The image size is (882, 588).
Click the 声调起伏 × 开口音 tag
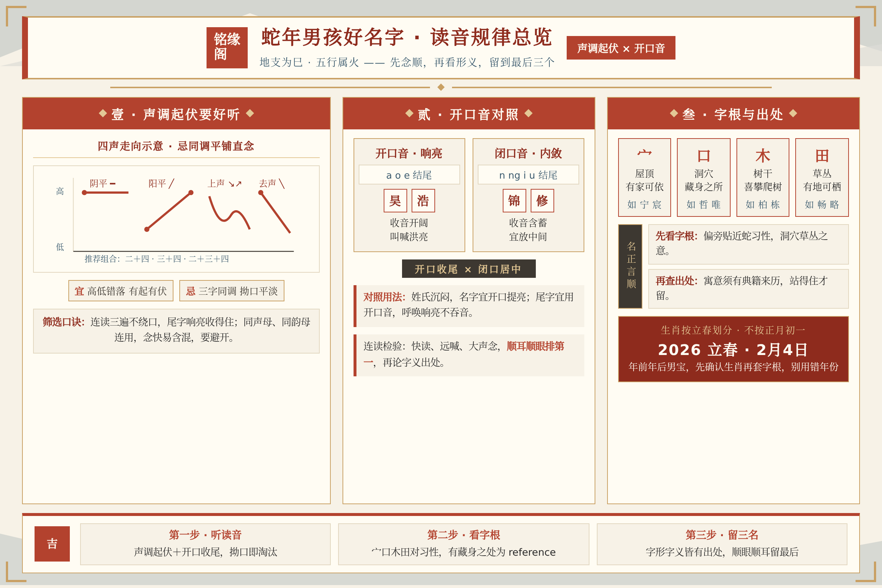click(621, 48)
